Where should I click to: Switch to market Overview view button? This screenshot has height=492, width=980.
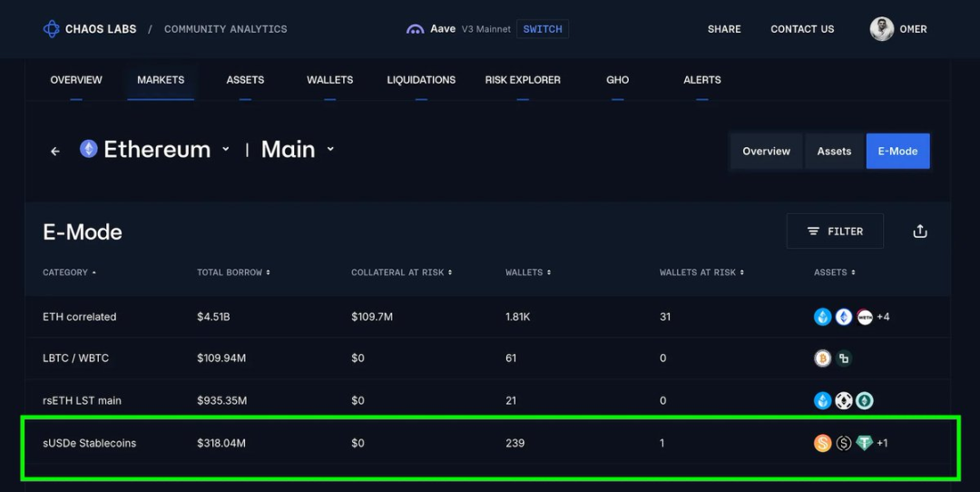pyautogui.click(x=766, y=152)
